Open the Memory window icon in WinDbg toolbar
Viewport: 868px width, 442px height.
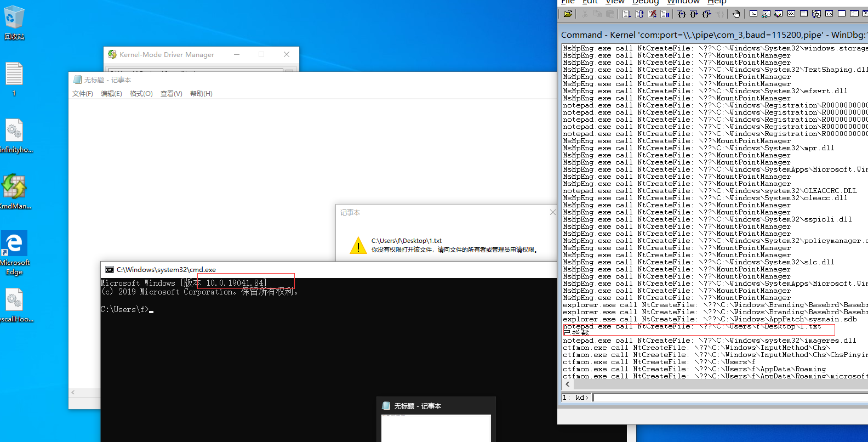pyautogui.click(x=803, y=14)
